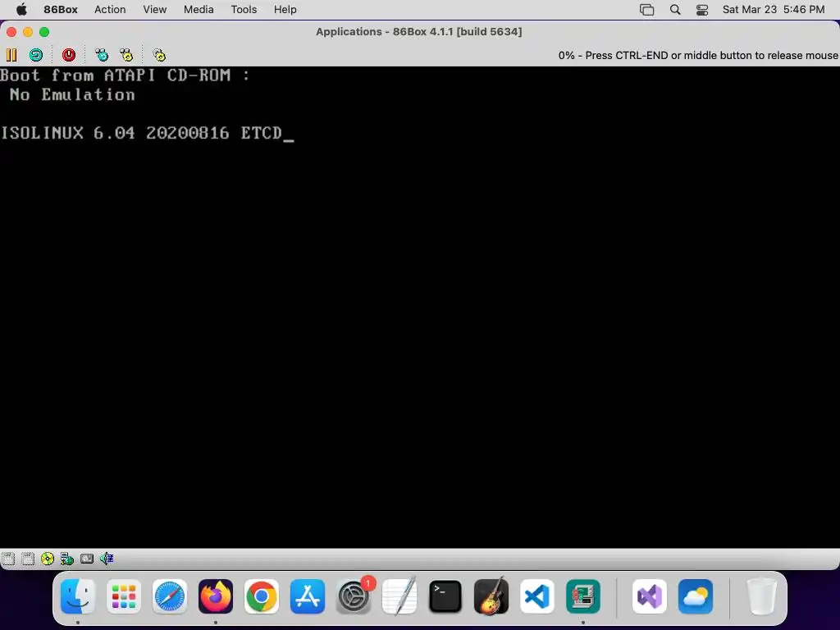Click inside the emulated screen display
Screen dimensions: 840x630
[420, 307]
